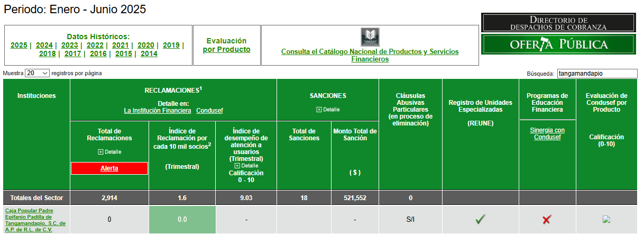Open Sinergia con Condusef link
This screenshot has height=243, width=644.
click(x=547, y=133)
